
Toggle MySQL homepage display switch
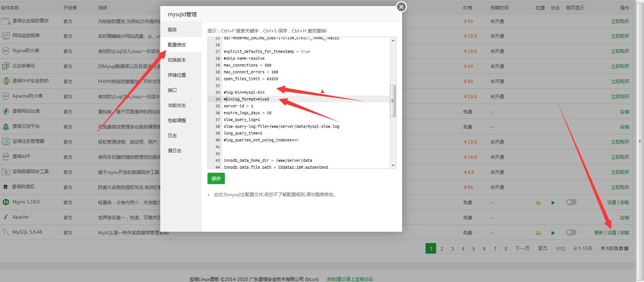[x=571, y=232]
